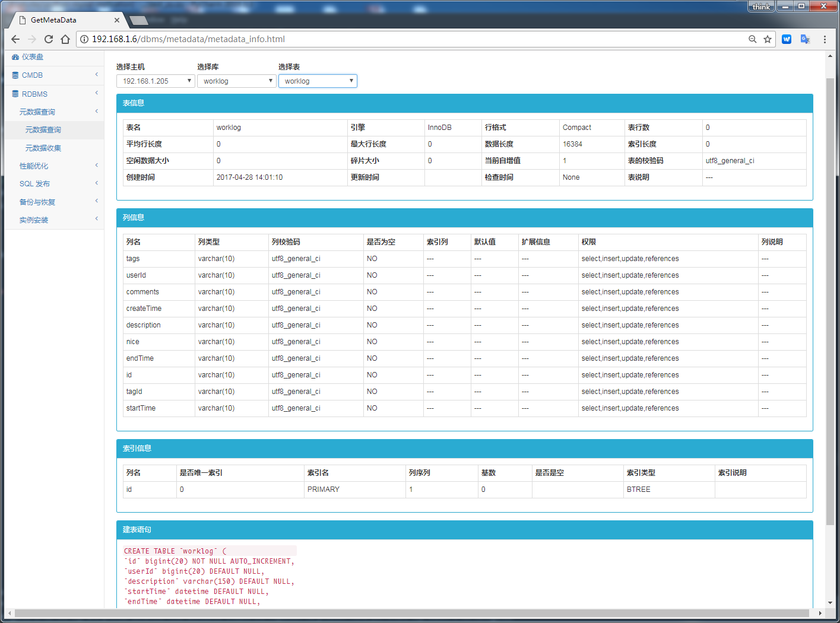Open Chrome three-dot menu
Screen dimensions: 840x623
825,39
